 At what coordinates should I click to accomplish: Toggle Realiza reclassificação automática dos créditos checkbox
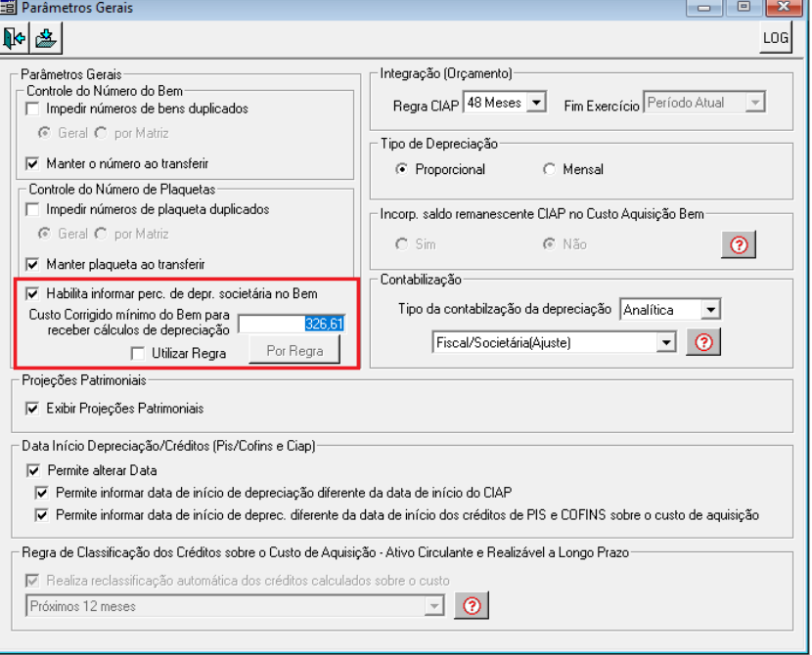click(32, 581)
